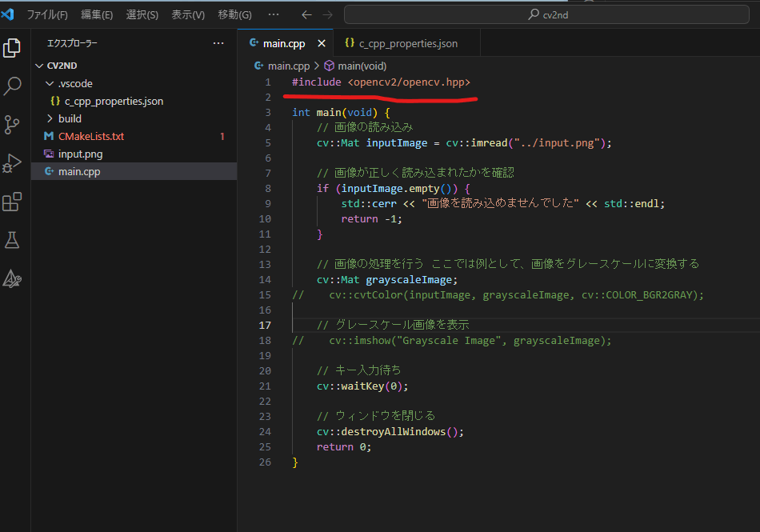The width and height of the screenshot is (760, 532).
Task: Collapse the CV2ND root folder
Action: (40, 66)
